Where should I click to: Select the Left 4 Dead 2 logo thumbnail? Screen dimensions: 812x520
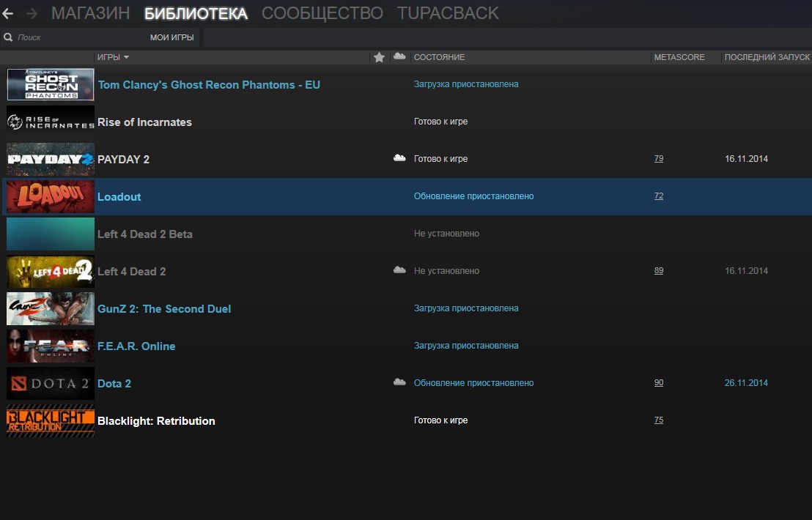pyautogui.click(x=51, y=271)
